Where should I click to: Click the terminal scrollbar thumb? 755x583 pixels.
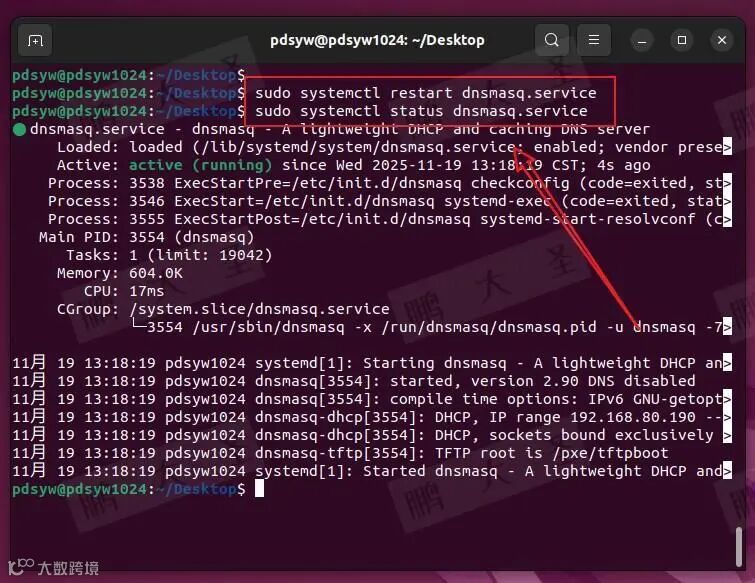739,547
